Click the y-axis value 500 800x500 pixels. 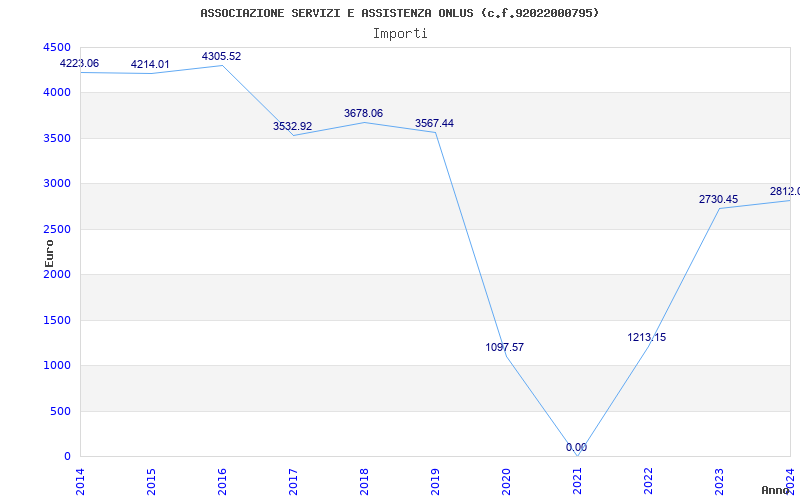pyautogui.click(x=60, y=411)
